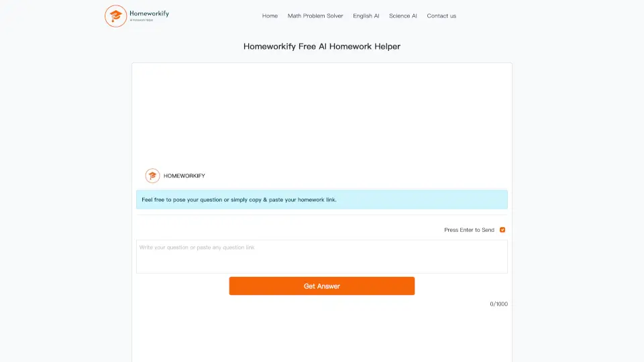Screen dimensions: 644x362
Task: Open the Math Problem Solver page
Action: (315, 16)
